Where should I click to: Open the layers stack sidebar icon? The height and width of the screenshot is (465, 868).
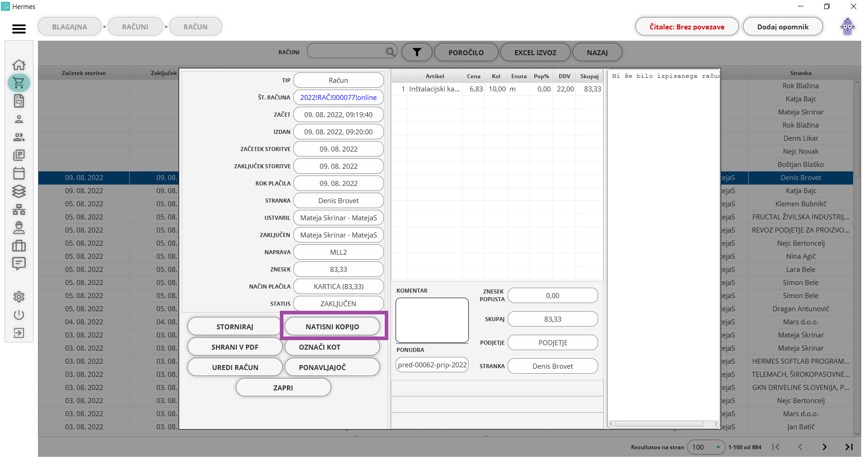19,191
